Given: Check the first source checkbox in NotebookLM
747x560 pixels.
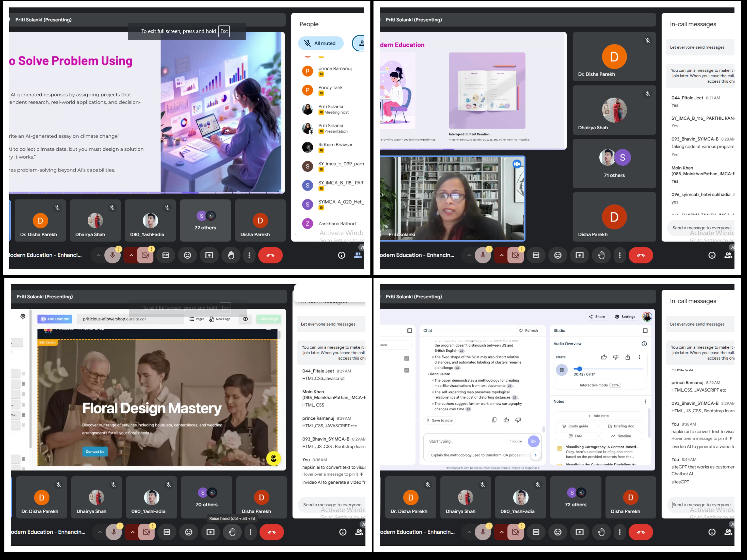Looking at the screenshot, I should [x=407, y=358].
